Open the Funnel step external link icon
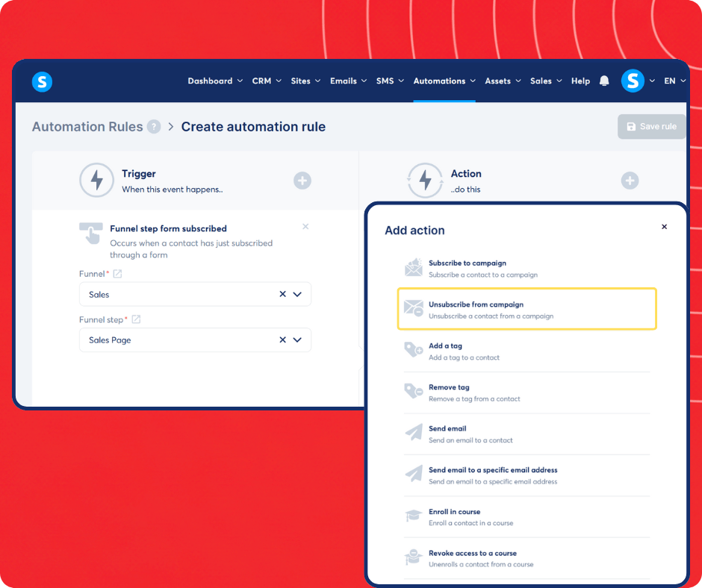This screenshot has height=588, width=702. pos(136,319)
